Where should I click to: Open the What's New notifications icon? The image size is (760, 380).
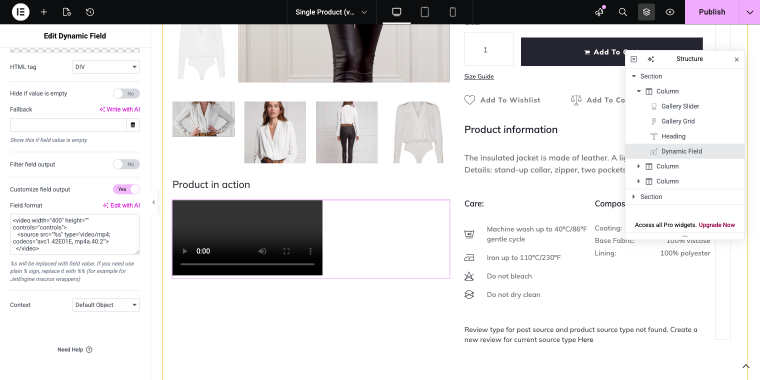pos(600,12)
